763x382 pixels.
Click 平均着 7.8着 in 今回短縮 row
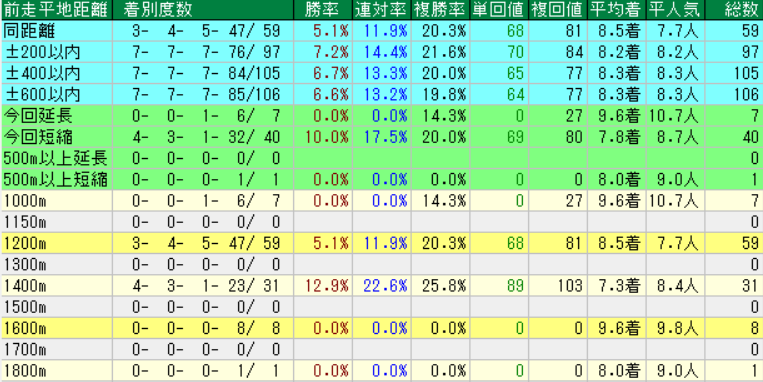click(x=618, y=137)
